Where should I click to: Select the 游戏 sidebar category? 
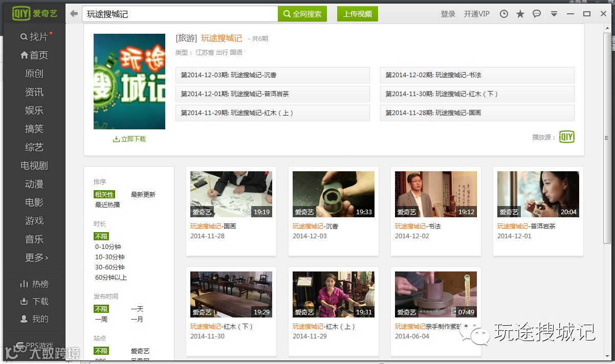point(34,221)
